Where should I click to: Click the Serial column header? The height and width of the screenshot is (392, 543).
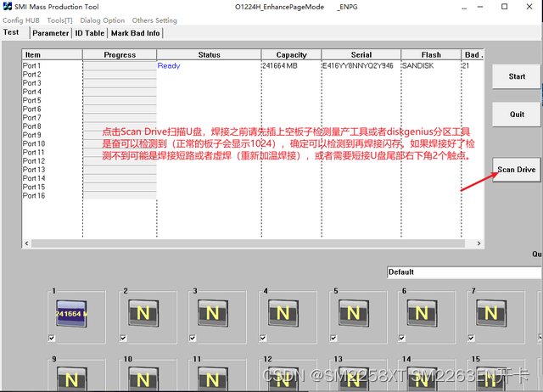[361, 54]
